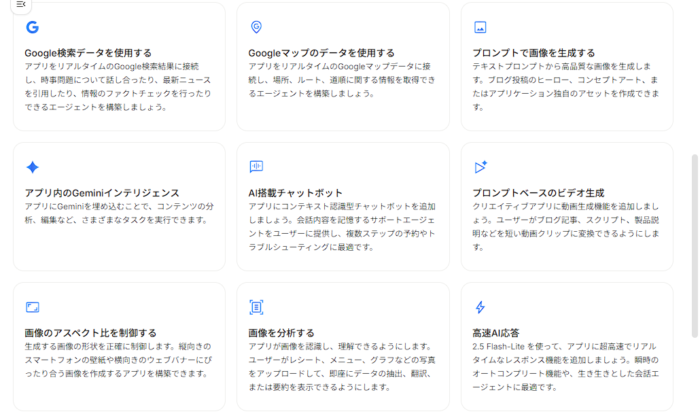The image size is (700, 416).
Task: Open the プロンプトで画像を生成する card
Action: tap(533, 53)
